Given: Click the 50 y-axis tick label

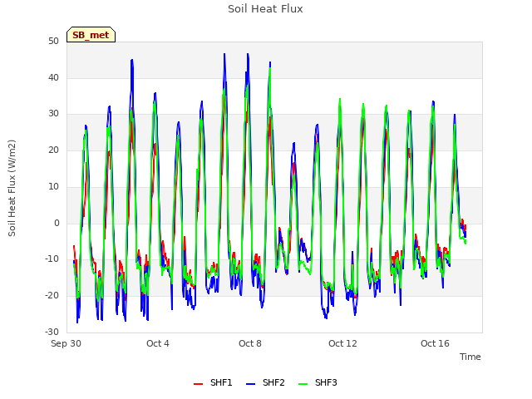Looking at the screenshot, I should tap(53, 41).
